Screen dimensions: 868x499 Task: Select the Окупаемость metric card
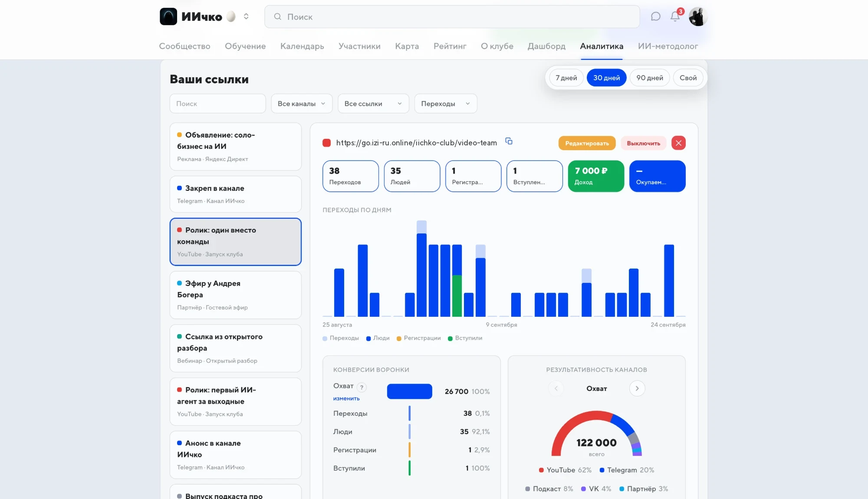[x=658, y=176]
